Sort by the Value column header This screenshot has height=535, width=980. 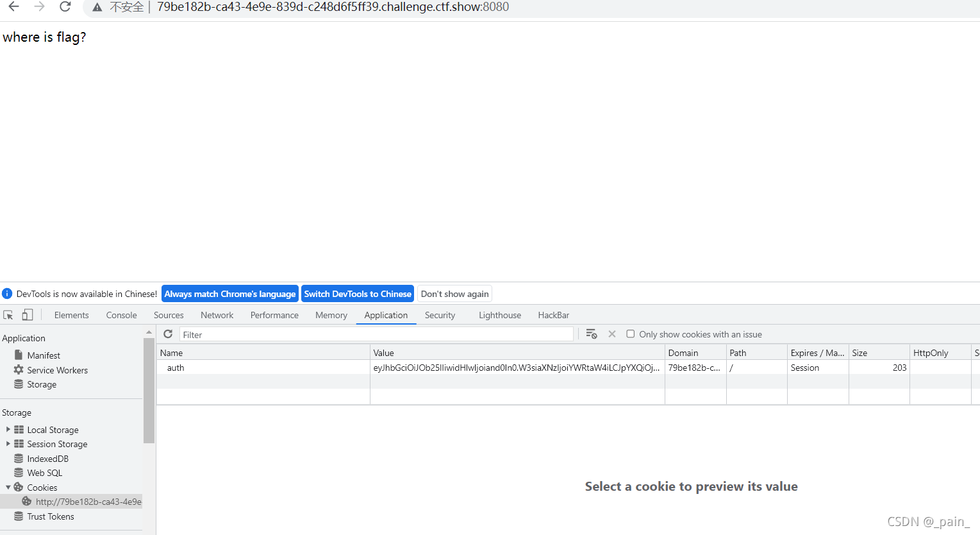pos(517,352)
